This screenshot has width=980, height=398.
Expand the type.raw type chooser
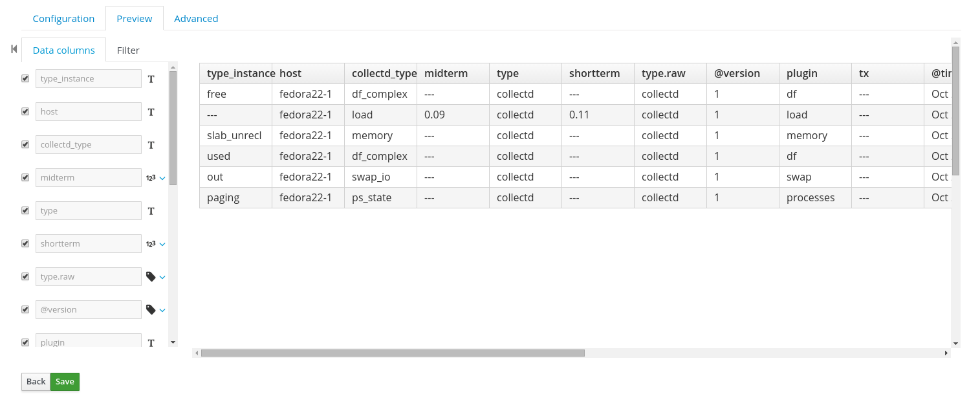[162, 277]
